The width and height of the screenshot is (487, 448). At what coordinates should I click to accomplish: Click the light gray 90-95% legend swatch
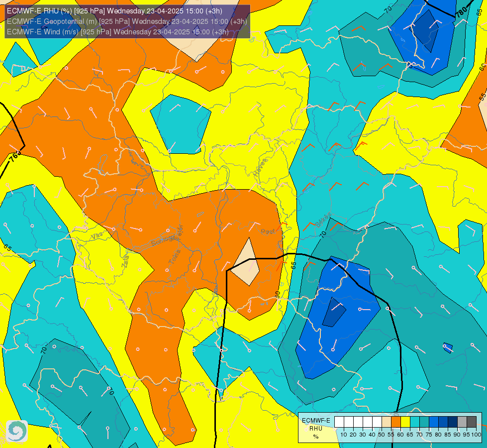(462, 422)
